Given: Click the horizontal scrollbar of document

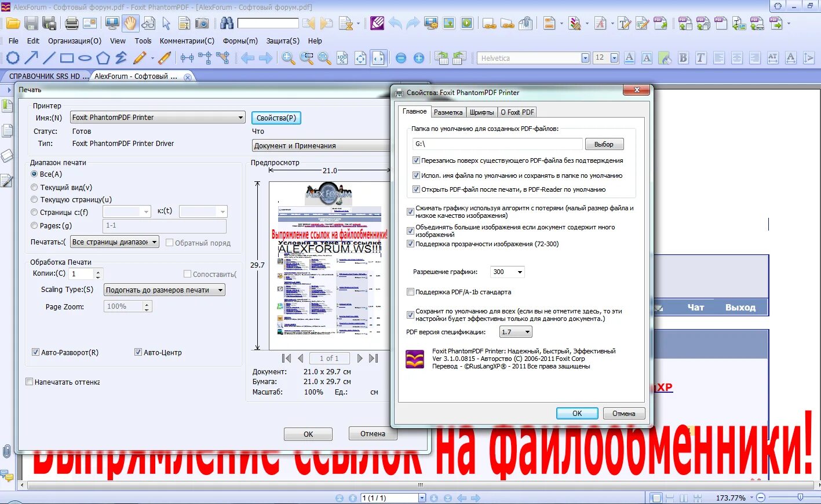Looking at the screenshot, I should click(x=420, y=485).
